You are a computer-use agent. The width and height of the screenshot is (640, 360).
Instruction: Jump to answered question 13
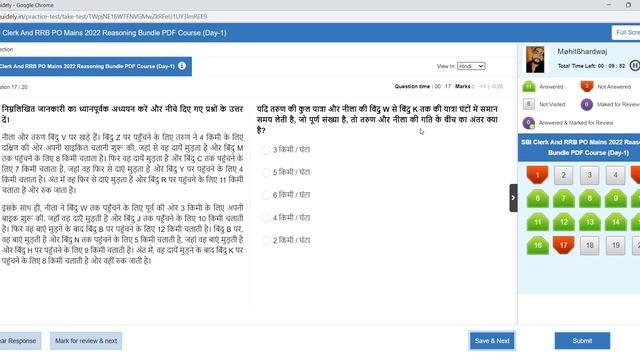pos(589,222)
